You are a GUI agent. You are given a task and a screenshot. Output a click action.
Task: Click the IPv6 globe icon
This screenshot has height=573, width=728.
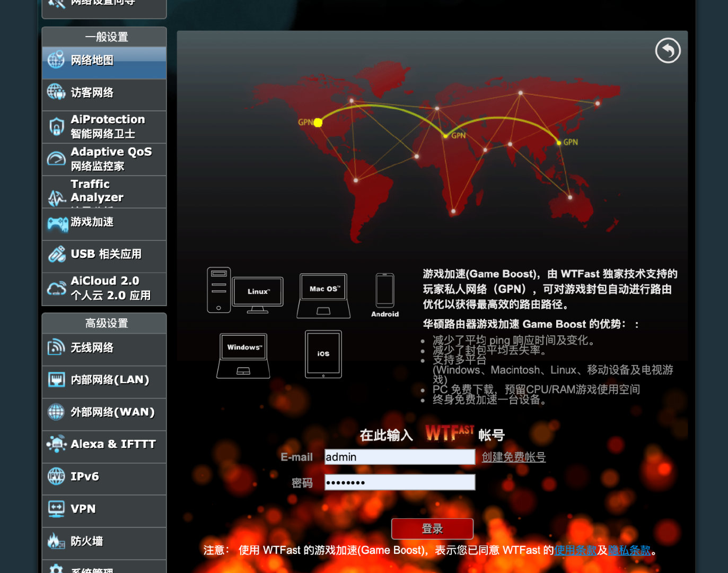[x=56, y=476]
